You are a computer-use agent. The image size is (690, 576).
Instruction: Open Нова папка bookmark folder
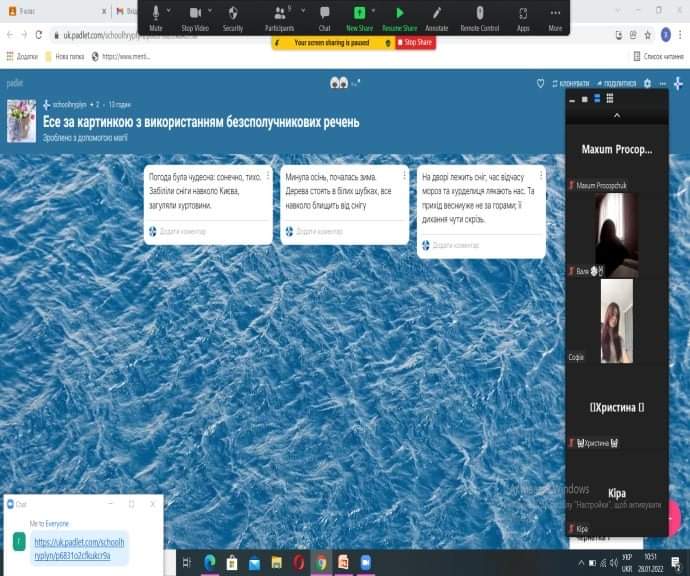point(65,56)
